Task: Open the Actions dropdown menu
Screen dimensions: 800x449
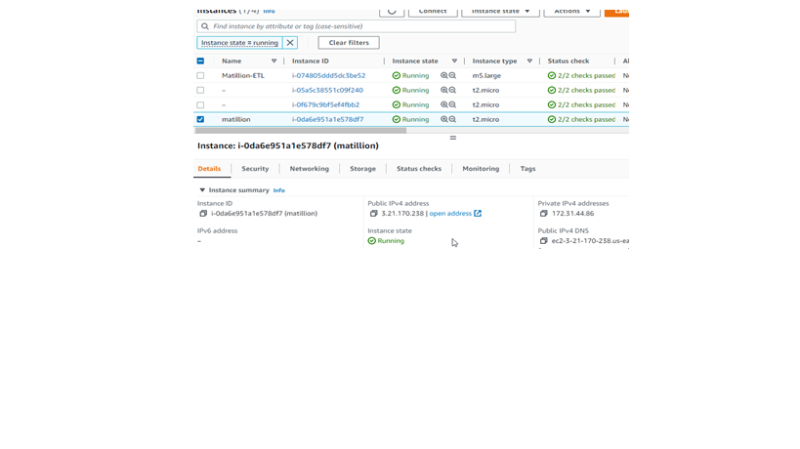Action: 572,11
